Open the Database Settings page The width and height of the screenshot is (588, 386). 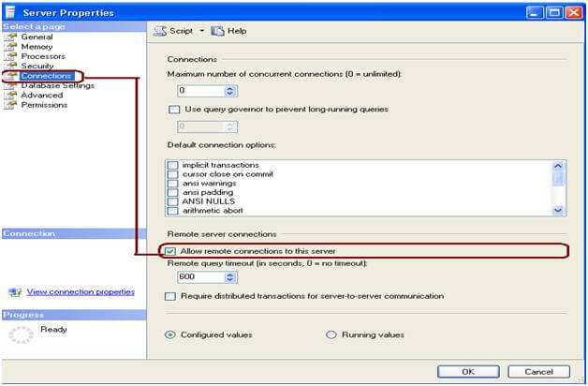58,85
